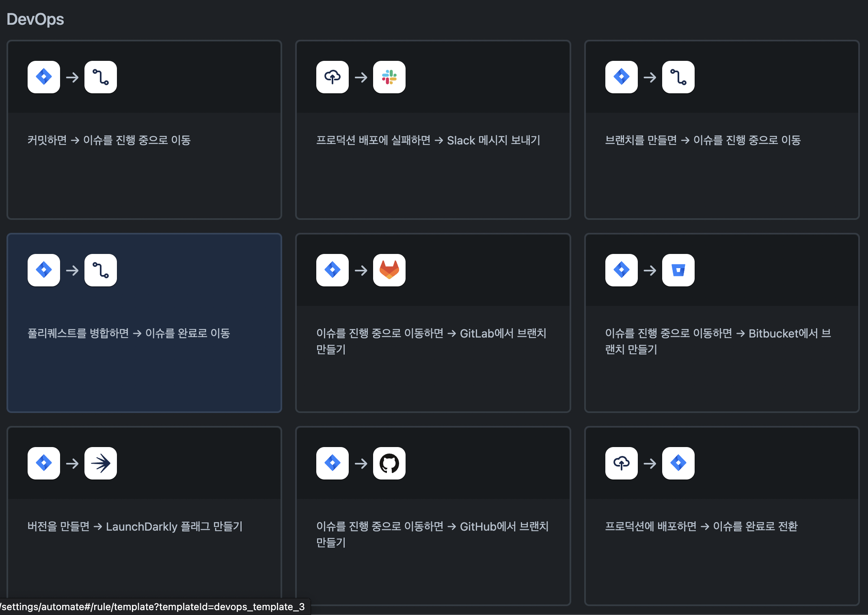Select the 브랜치를 만들면 template text

pyautogui.click(x=702, y=140)
